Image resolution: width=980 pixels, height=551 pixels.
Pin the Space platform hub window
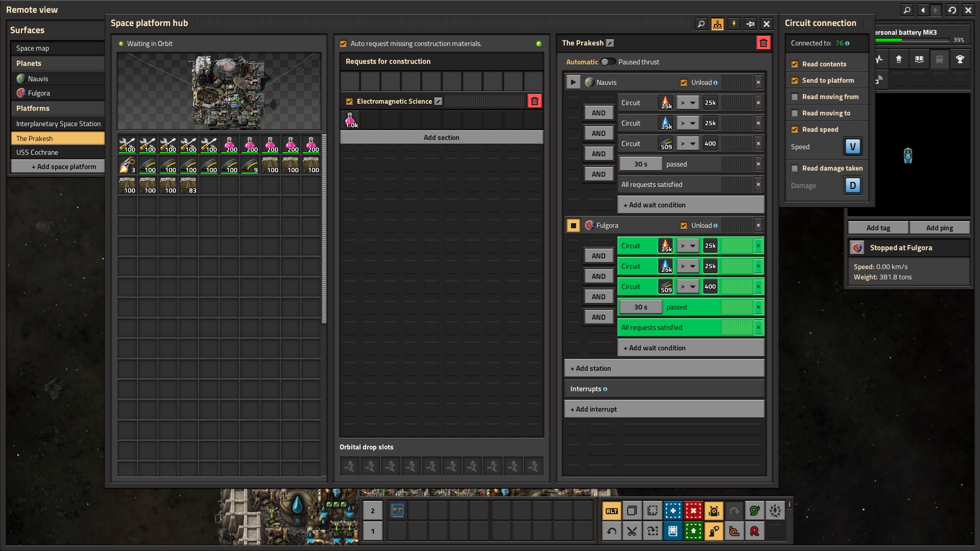click(750, 23)
